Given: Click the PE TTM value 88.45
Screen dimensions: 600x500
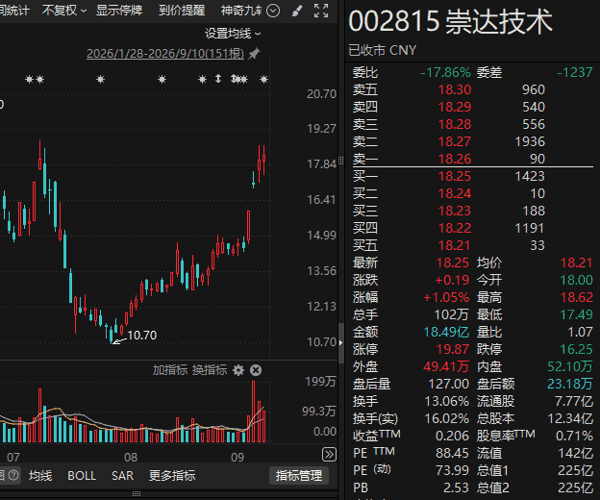Looking at the screenshot, I should click(452, 453).
